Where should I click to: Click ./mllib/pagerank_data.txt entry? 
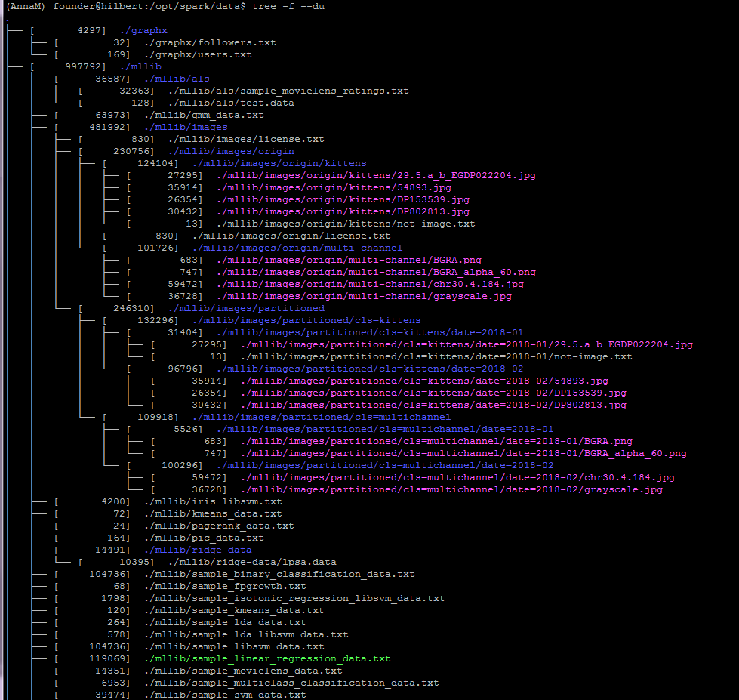click(x=219, y=526)
